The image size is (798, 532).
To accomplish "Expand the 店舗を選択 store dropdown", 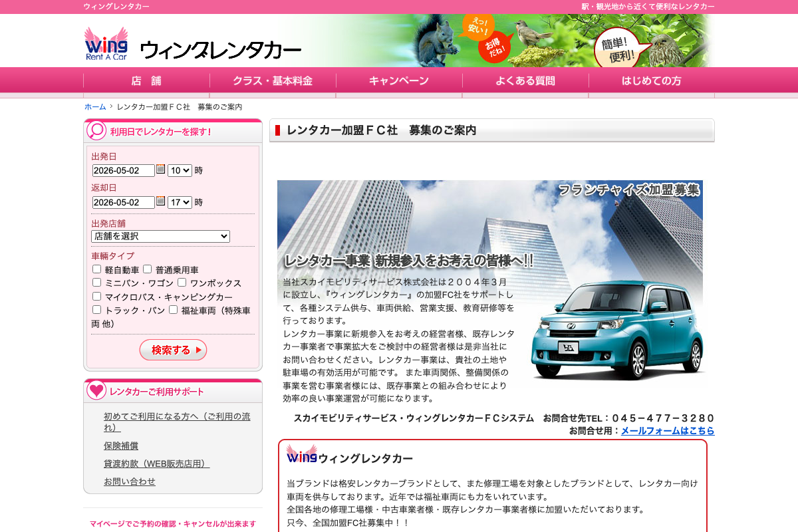I will pyautogui.click(x=160, y=236).
